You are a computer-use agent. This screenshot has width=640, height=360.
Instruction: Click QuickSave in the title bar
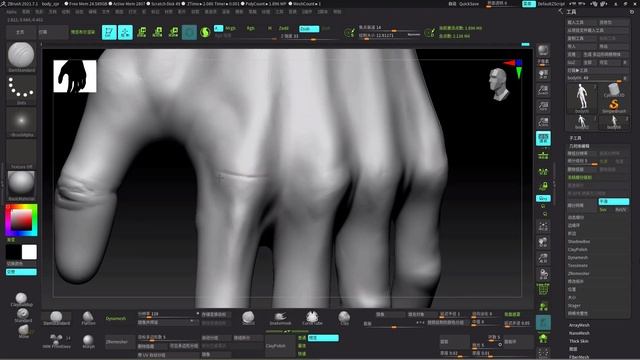coord(469,4)
